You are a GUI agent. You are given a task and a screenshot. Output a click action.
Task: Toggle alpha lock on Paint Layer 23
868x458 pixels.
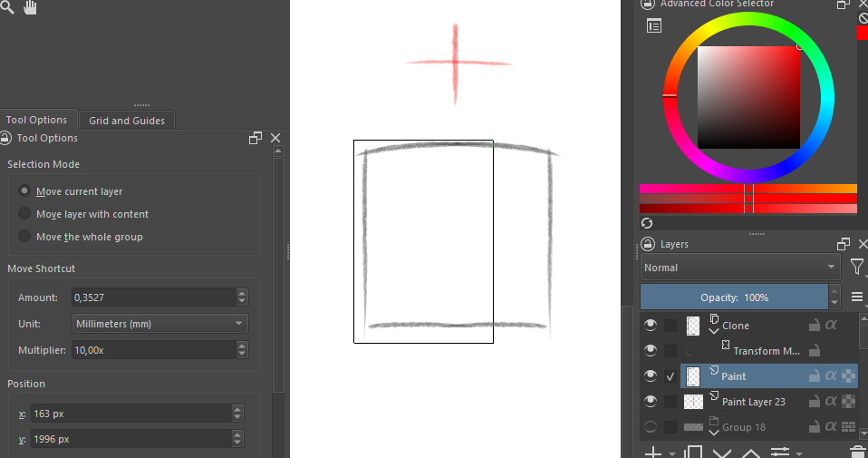[848, 401]
